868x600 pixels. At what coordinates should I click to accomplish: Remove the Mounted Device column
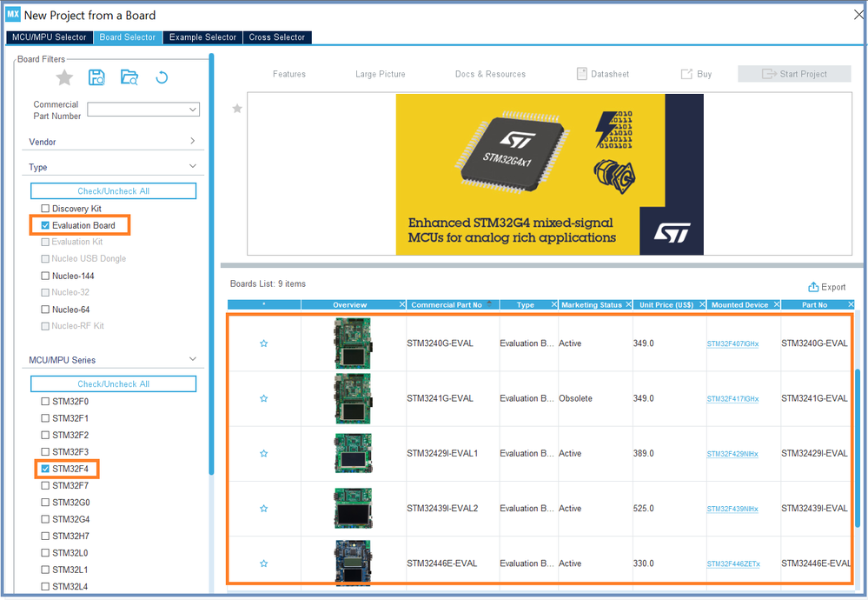tap(777, 304)
